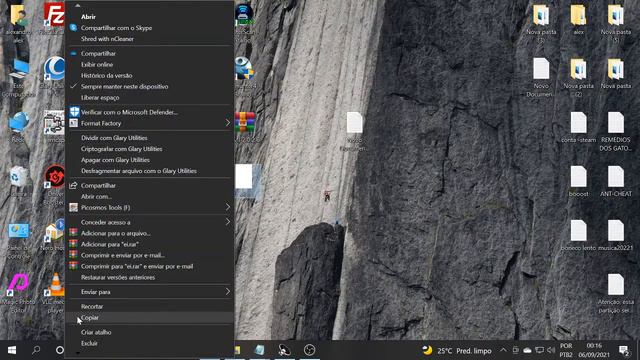The width and height of the screenshot is (640, 360).
Task: Select the Rede desktop icon
Action: coord(18,127)
